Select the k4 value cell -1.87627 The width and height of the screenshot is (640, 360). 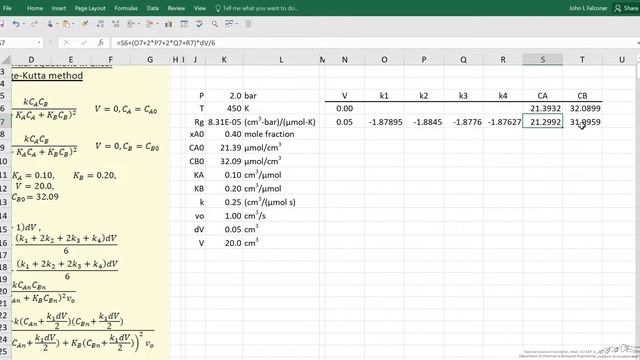(503, 122)
